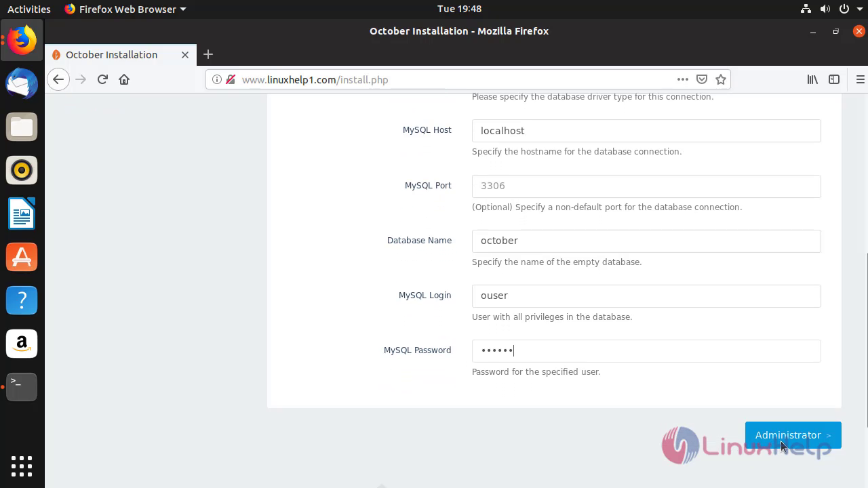Open a new browser tab
Image resolution: width=868 pixels, height=488 pixels.
point(208,54)
